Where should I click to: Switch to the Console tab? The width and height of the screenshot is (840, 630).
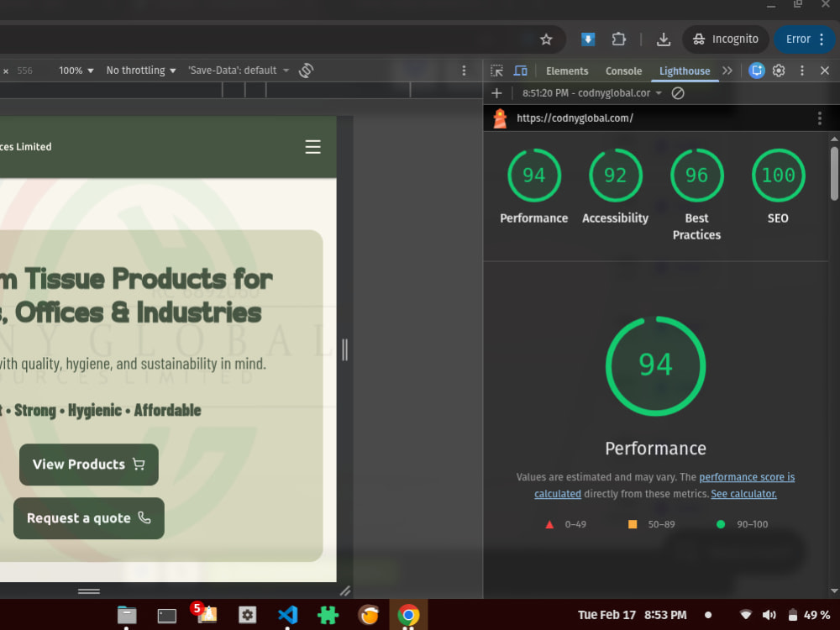point(623,71)
